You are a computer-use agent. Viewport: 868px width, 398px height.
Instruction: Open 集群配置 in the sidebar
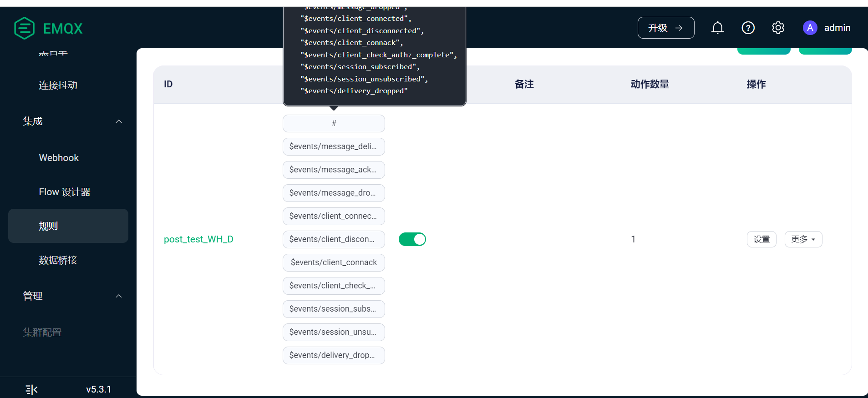pos(42,333)
